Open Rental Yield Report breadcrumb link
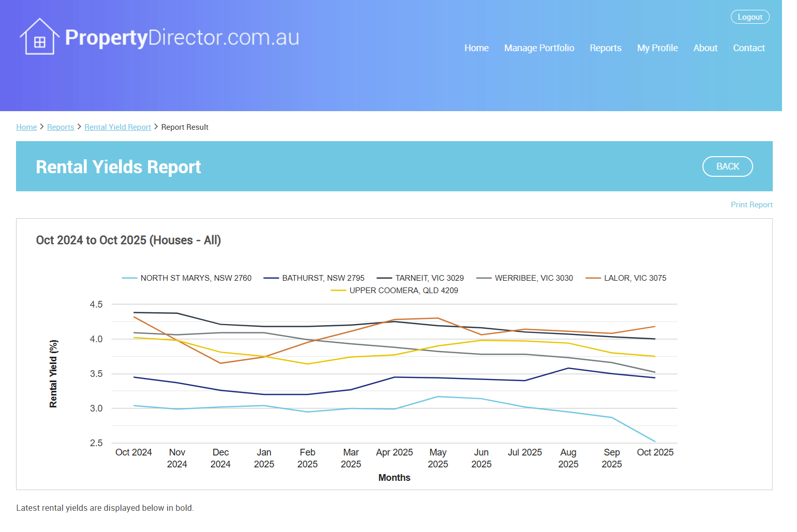This screenshot has height=532, width=797. pyautogui.click(x=117, y=127)
